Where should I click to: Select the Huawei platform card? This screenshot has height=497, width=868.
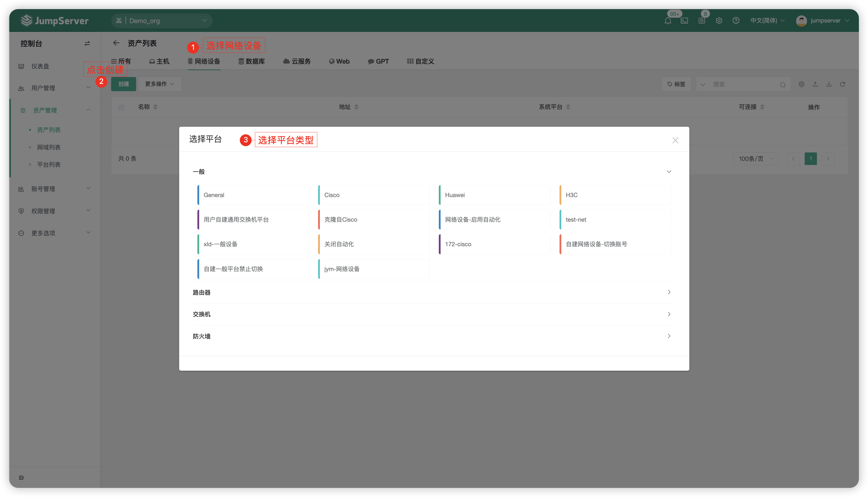pos(494,195)
